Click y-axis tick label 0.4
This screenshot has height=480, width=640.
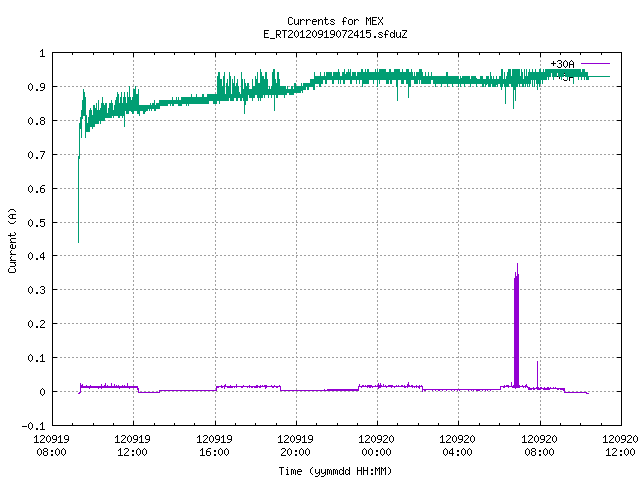pyautogui.click(x=36, y=256)
